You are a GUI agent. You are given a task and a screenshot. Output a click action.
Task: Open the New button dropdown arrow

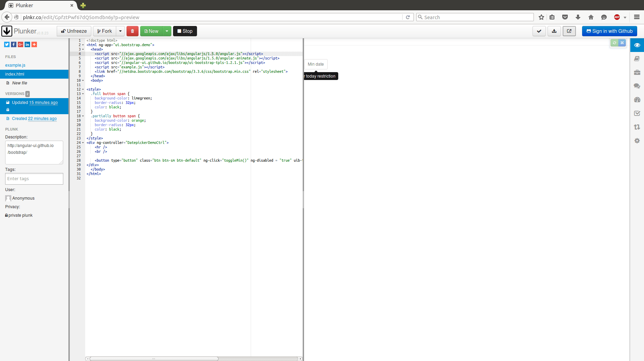pyautogui.click(x=167, y=31)
